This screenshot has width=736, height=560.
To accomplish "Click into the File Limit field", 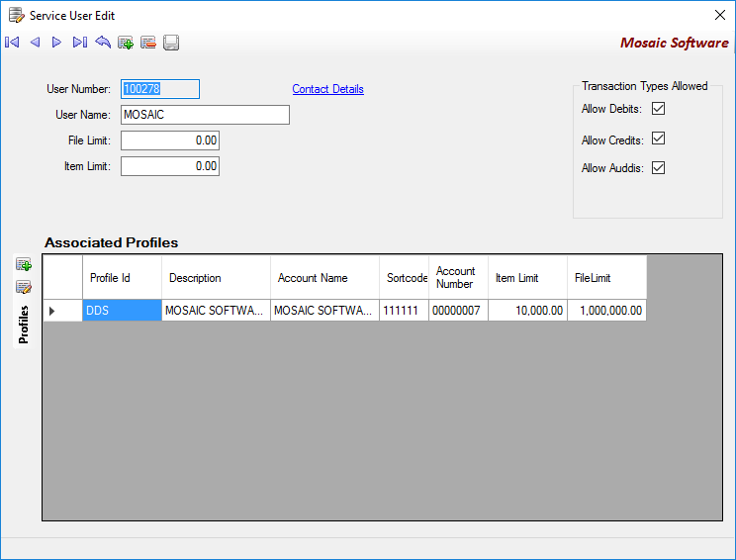I will 170,140.
